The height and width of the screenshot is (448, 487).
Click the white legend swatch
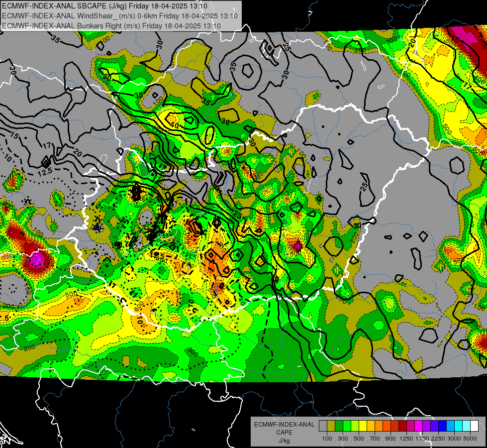click(x=474, y=426)
